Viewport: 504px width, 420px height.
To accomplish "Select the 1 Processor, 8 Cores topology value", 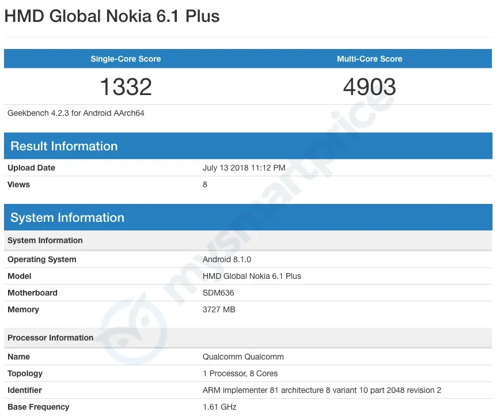I will [240, 373].
